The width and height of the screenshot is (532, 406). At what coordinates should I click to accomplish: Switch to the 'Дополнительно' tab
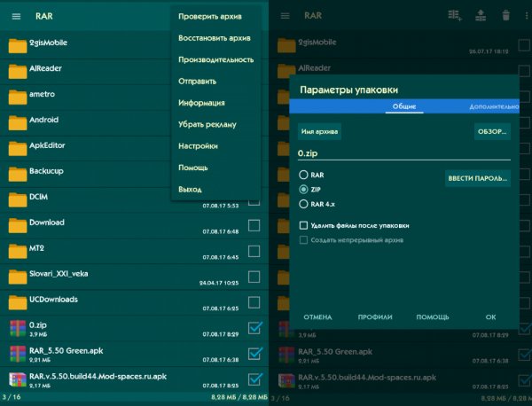494,107
